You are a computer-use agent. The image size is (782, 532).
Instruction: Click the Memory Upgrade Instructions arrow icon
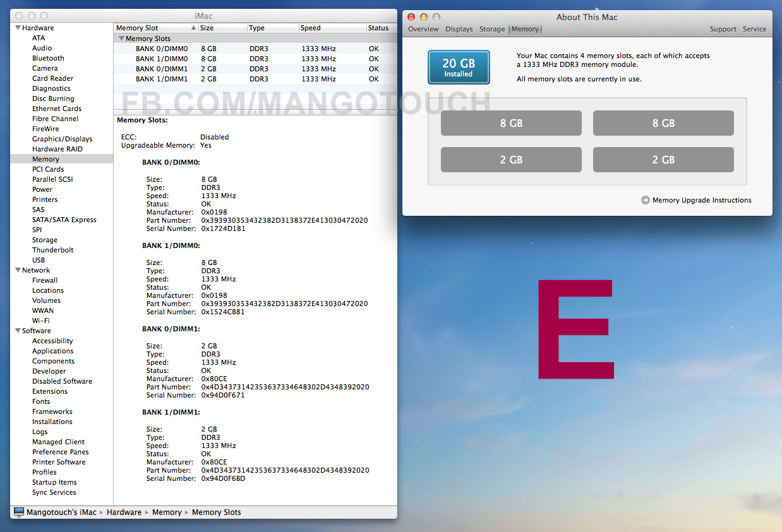[x=645, y=200]
